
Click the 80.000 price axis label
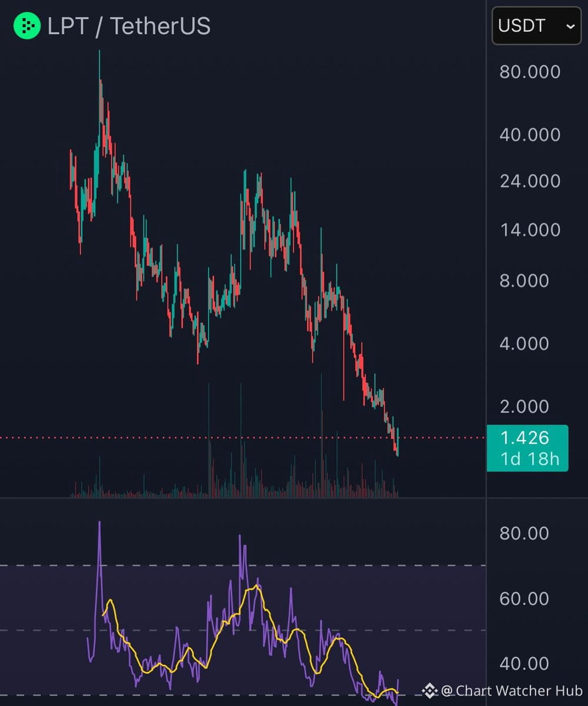tap(530, 72)
